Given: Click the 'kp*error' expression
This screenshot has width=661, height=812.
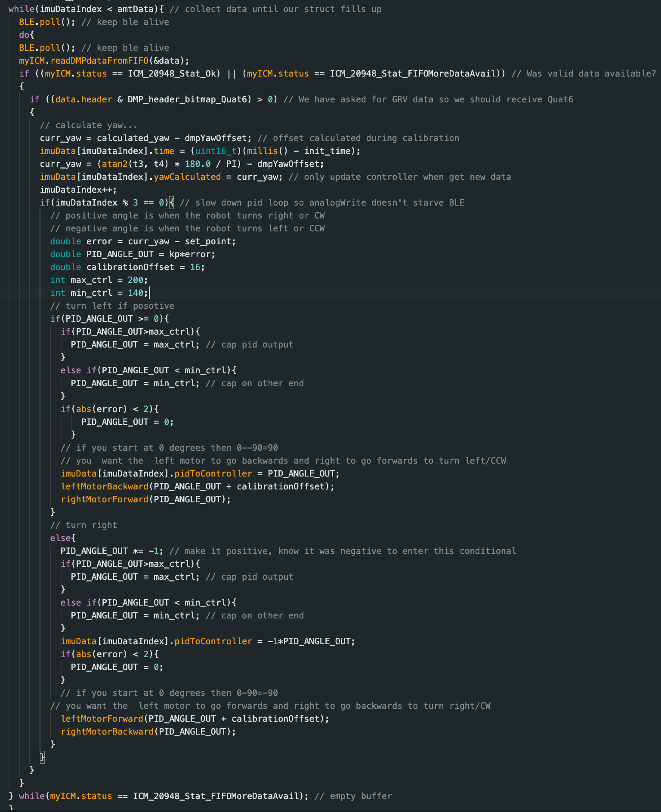Looking at the screenshot, I should tap(190, 254).
